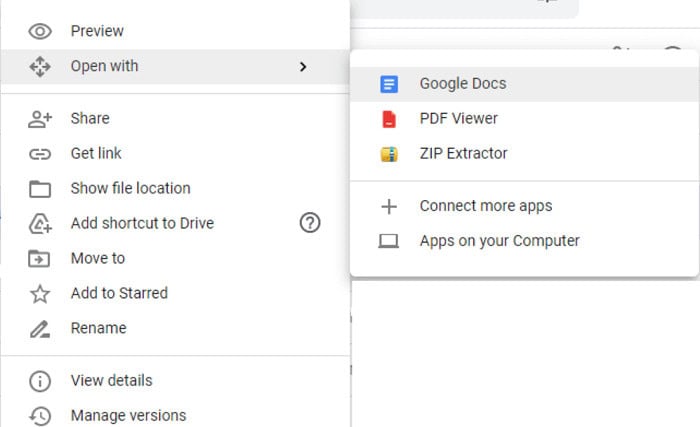Click the plus icon for Connect more apps

click(389, 206)
